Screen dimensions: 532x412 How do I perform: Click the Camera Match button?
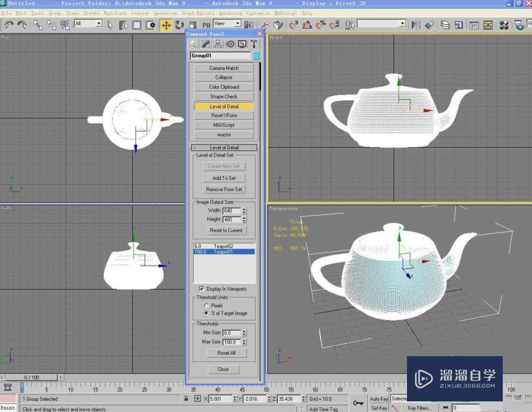click(x=223, y=68)
